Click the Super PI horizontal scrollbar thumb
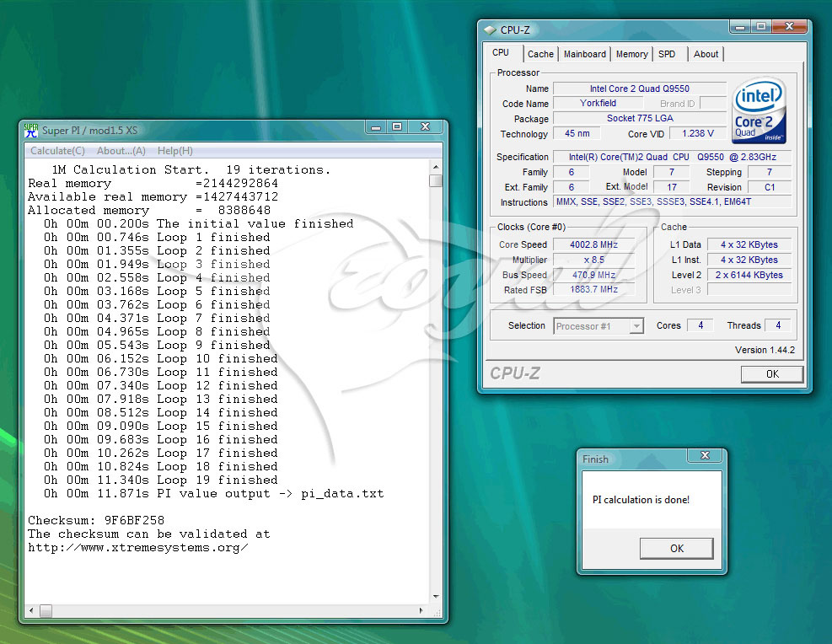The height and width of the screenshot is (644, 832). [x=46, y=610]
